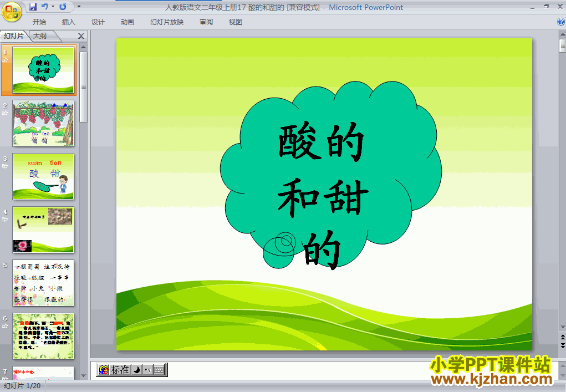Image resolution: width=566 pixels, height=392 pixels.
Task: Go to the previous slide via the double-up arrow
Action: [x=562, y=337]
